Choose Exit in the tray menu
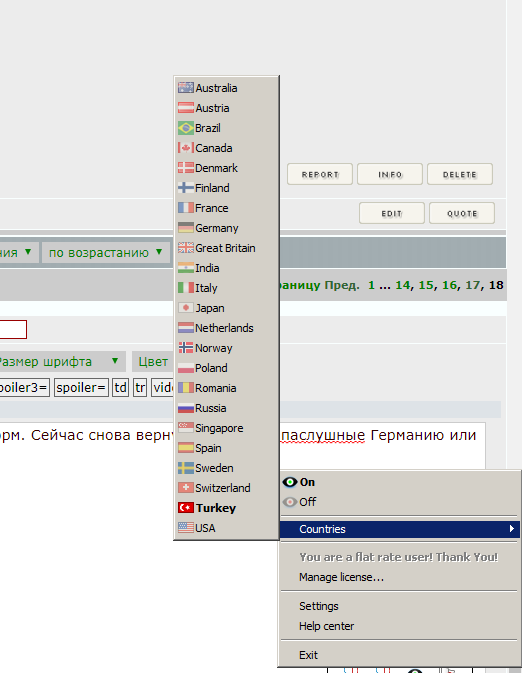This screenshot has width=522, height=673. pyautogui.click(x=308, y=655)
